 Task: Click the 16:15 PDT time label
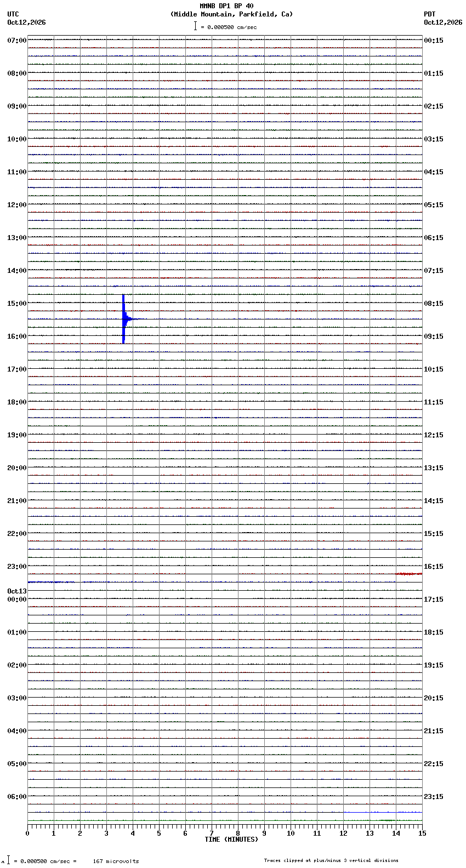coord(434,567)
